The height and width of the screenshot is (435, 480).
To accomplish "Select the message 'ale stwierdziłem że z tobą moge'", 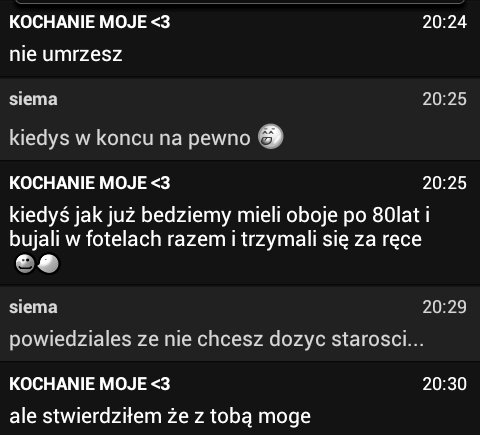I will coord(240,399).
